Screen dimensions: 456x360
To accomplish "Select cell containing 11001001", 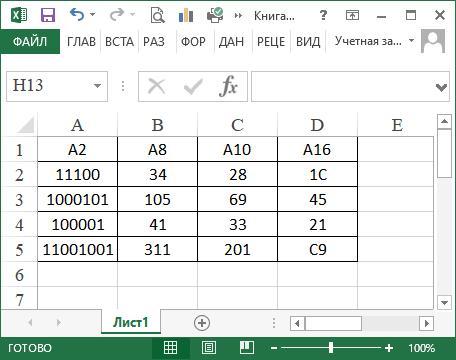I will pos(78,249).
